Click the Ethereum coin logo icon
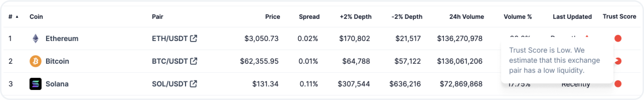The width and height of the screenshot is (644, 100). (36, 38)
